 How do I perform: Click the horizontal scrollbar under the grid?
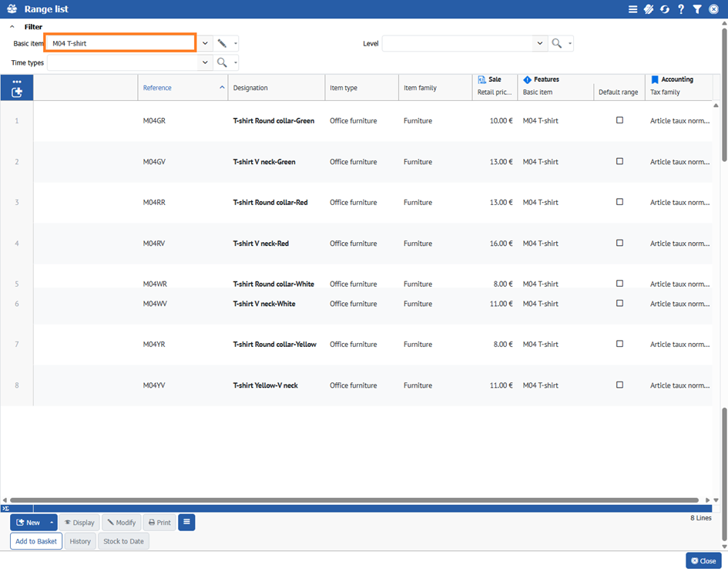pyautogui.click(x=354, y=500)
